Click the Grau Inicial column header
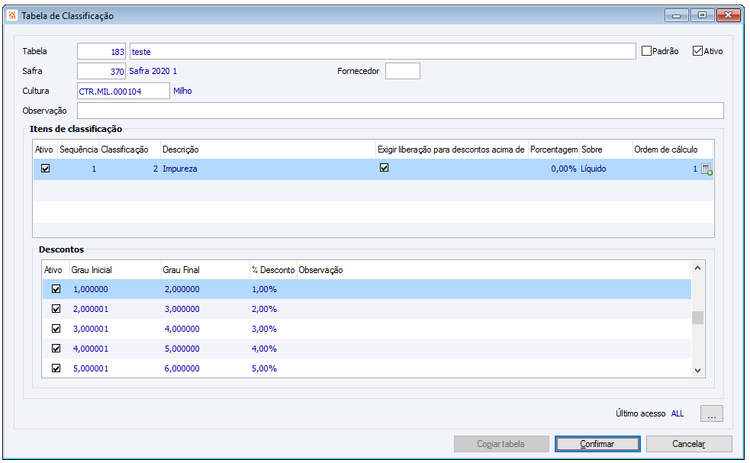This screenshot has height=463, width=750. click(x=91, y=270)
